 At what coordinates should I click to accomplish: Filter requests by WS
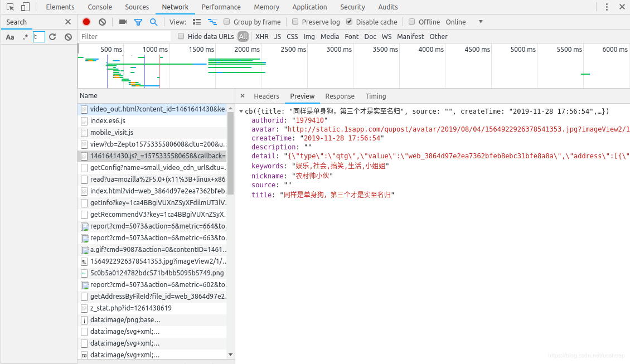[386, 37]
